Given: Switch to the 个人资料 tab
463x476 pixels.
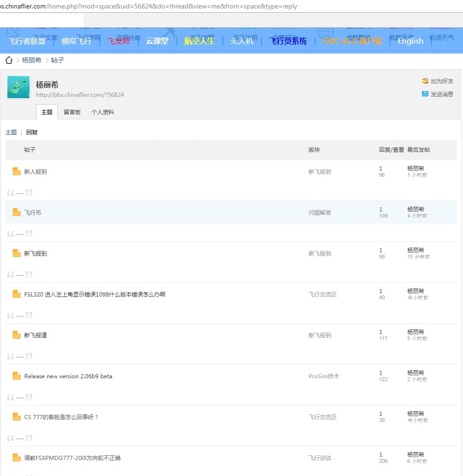Looking at the screenshot, I should pyautogui.click(x=102, y=112).
